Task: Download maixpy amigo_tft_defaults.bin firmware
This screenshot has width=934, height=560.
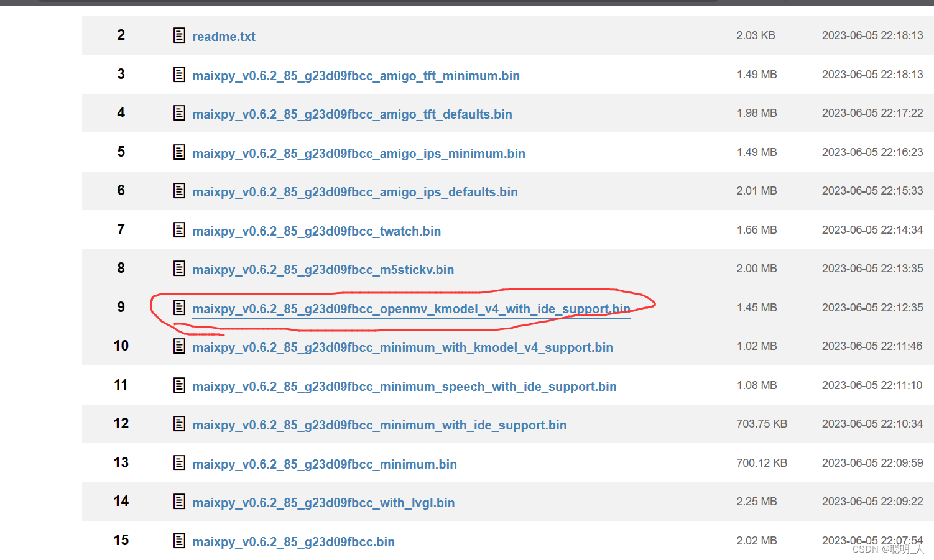Action: [352, 114]
